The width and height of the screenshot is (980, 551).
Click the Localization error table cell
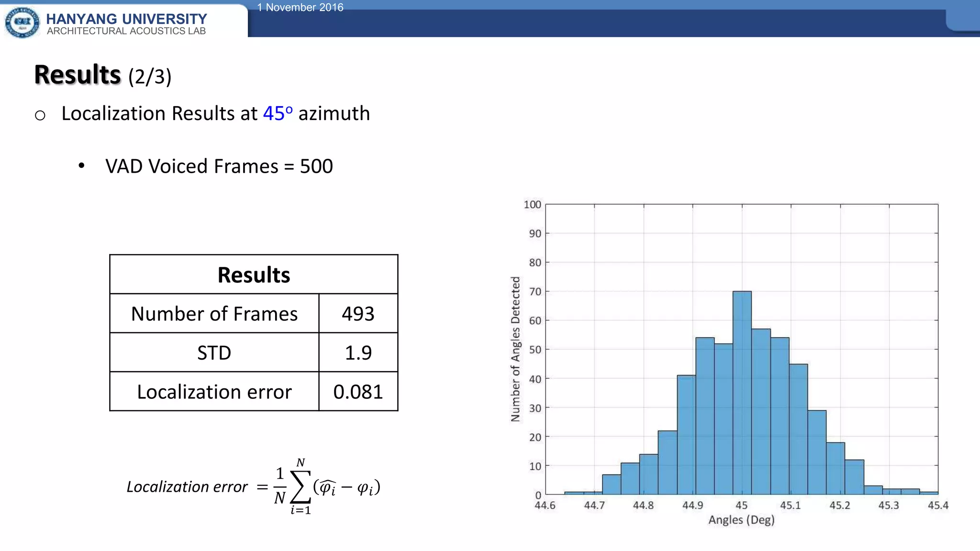[214, 392]
